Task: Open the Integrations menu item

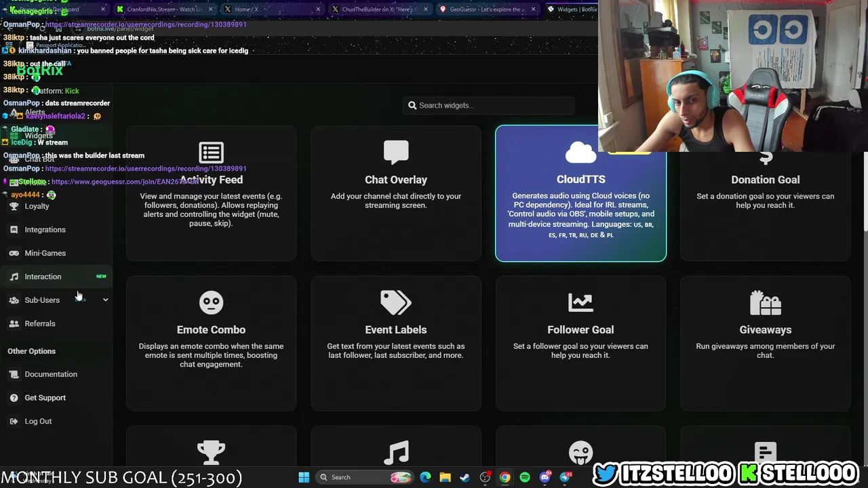Action: click(x=45, y=230)
